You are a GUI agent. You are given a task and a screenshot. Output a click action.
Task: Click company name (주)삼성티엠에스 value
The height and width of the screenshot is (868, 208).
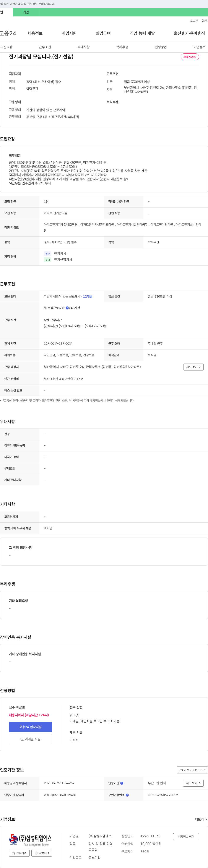tap(100, 836)
